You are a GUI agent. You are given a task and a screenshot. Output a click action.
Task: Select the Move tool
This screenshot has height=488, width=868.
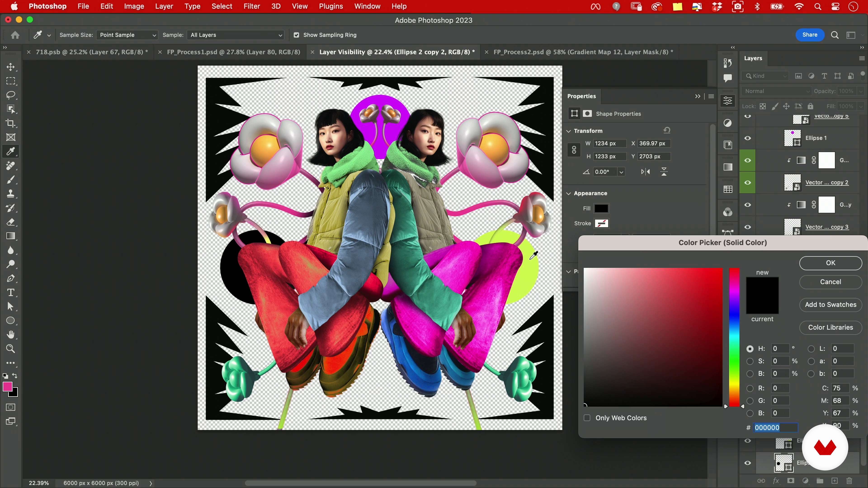click(11, 67)
